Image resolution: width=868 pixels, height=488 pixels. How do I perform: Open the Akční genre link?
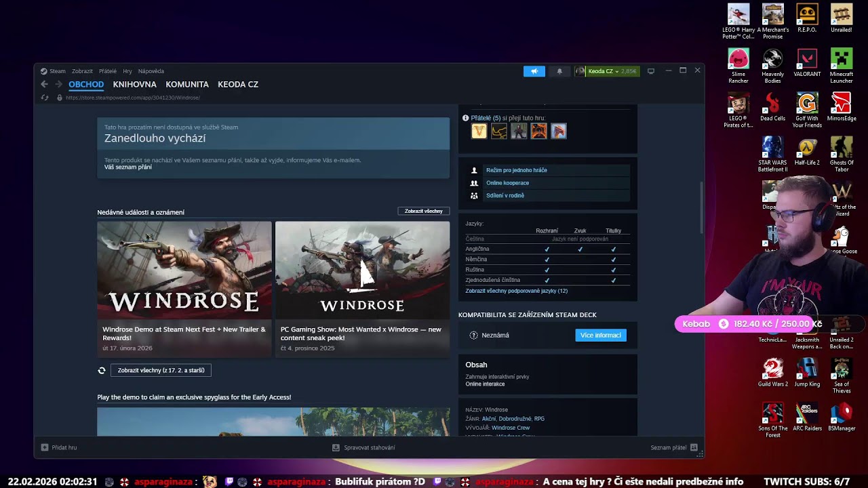(489, 419)
